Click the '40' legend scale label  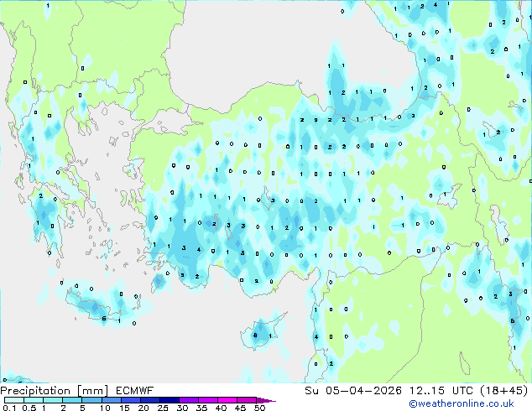tap(221, 408)
